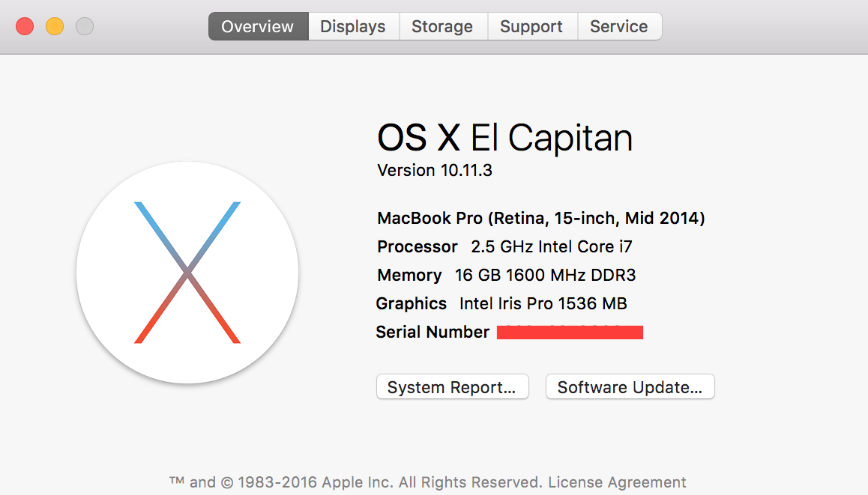Click the greyed-out zoom window button
This screenshot has height=495, width=868.
pos(85,26)
